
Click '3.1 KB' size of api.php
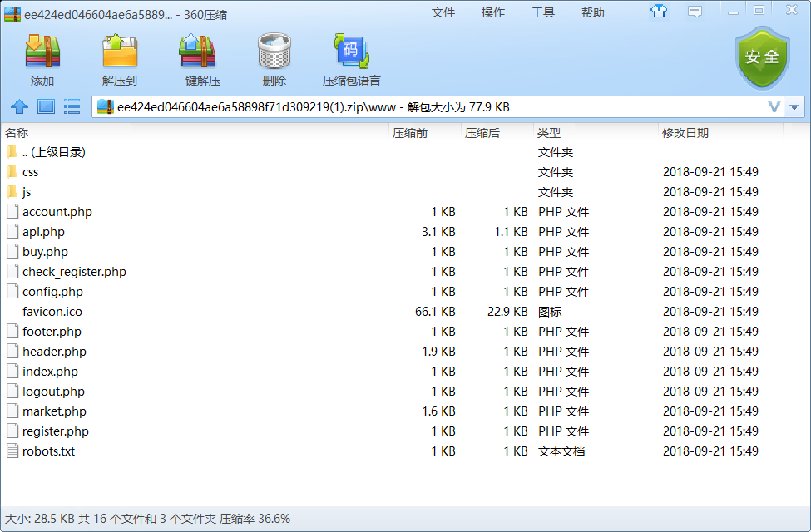point(438,232)
